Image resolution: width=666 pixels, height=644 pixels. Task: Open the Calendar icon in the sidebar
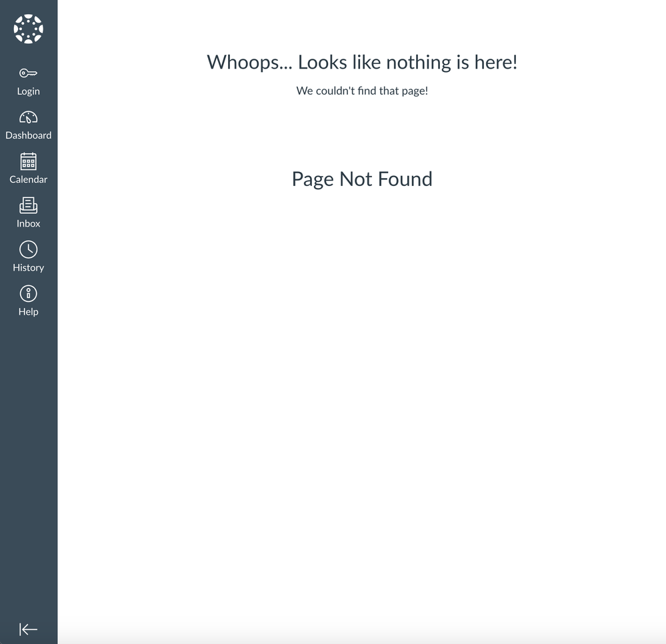[28, 161]
